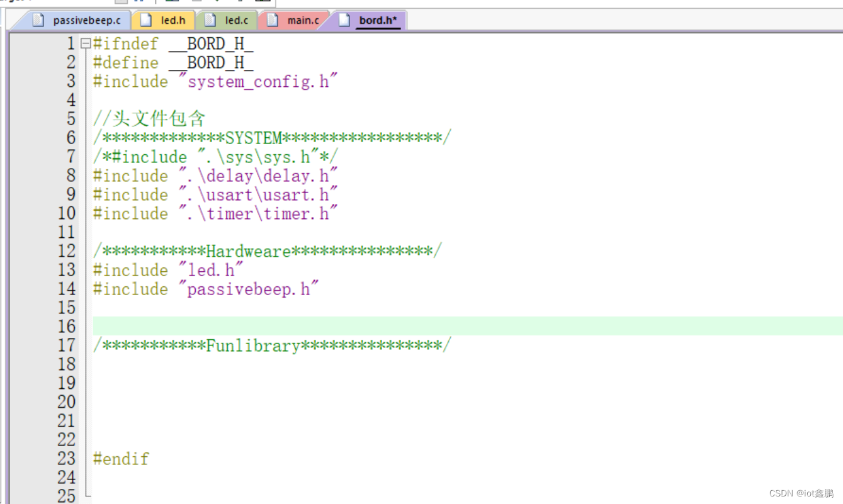Click the Hardweare comment banner line
Screen dimensions: 843x504
[268, 251]
